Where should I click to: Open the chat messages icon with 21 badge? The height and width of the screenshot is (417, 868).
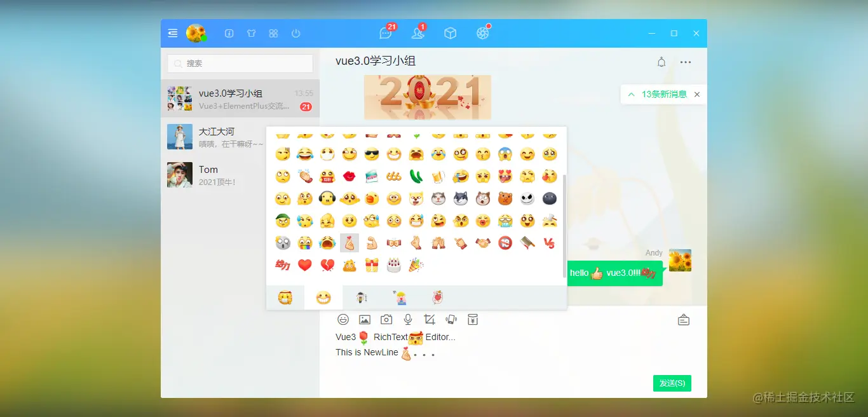[x=386, y=32]
